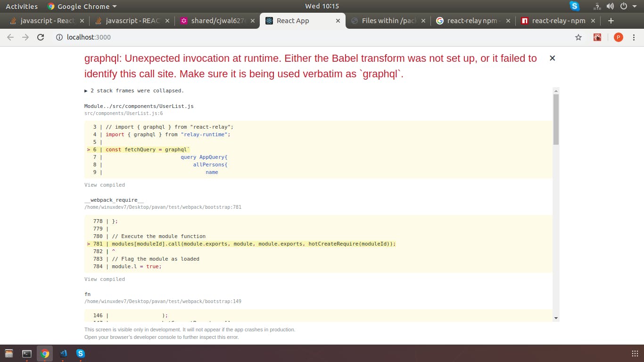This screenshot has height=362, width=644.
Task: Open the Chrome three-dot menu
Action: pyautogui.click(x=634, y=37)
